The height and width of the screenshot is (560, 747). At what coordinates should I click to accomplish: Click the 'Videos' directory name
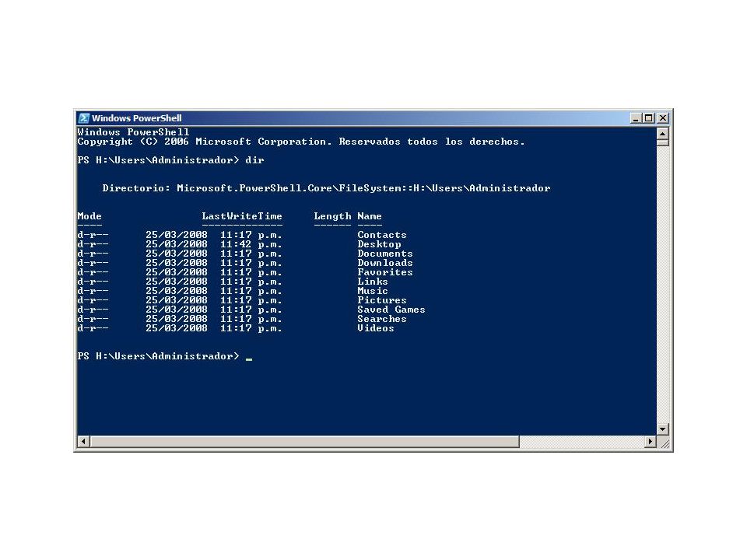click(x=376, y=328)
